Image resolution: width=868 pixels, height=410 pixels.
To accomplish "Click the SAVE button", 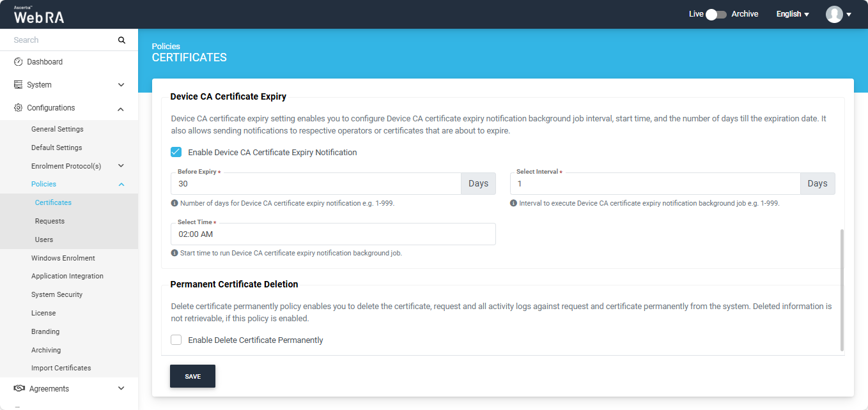I will (x=192, y=377).
